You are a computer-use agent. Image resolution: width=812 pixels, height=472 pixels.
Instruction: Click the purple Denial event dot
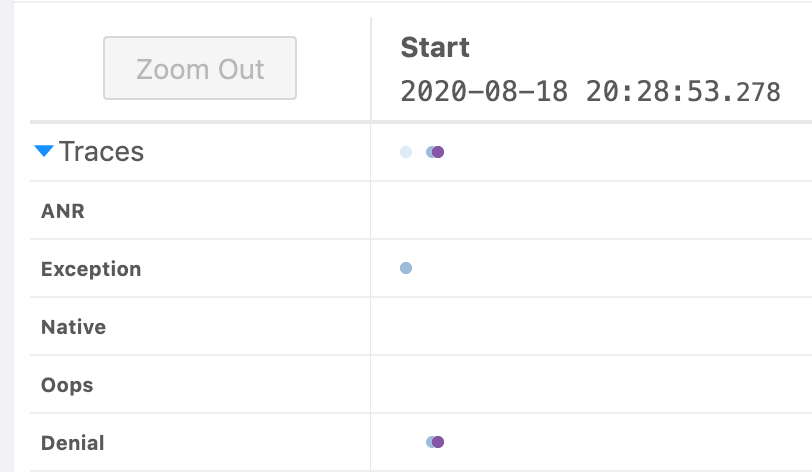[x=438, y=442]
